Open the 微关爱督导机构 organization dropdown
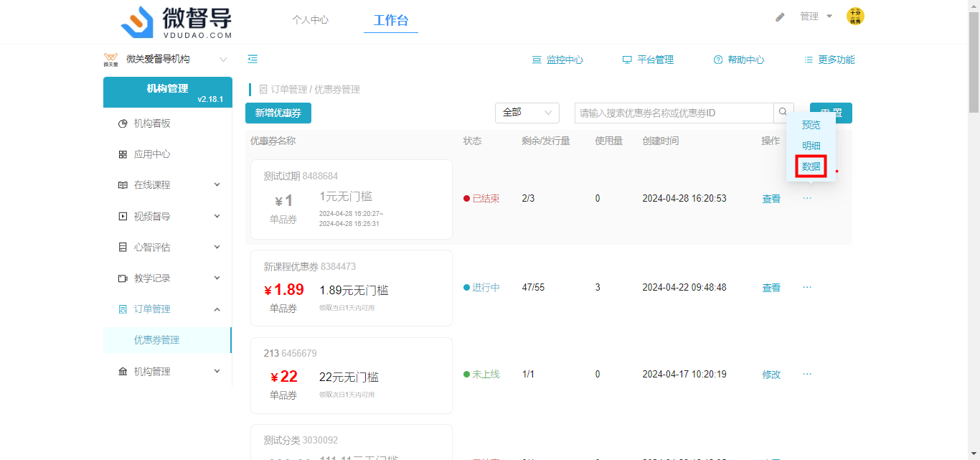This screenshot has width=980, height=460. pos(167,60)
